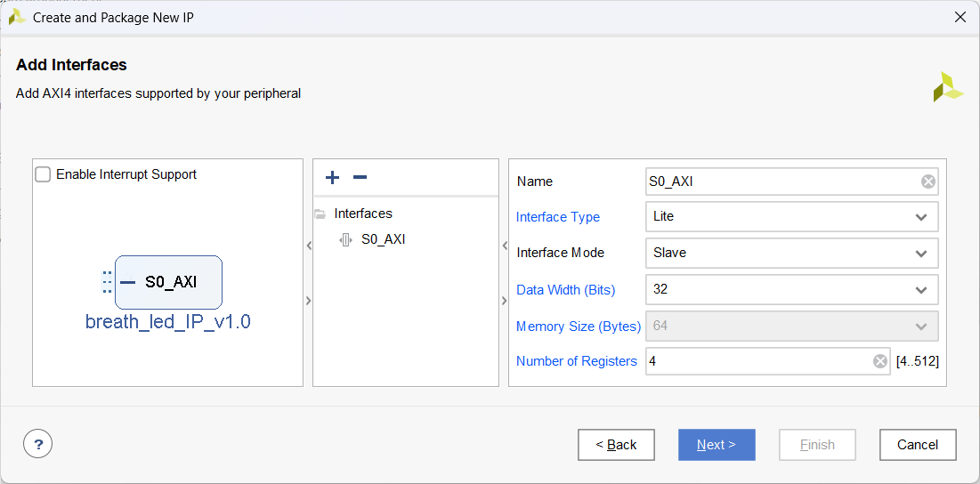Open the Interface Type dropdown
Viewport: 980px width, 484px height.
tap(920, 217)
